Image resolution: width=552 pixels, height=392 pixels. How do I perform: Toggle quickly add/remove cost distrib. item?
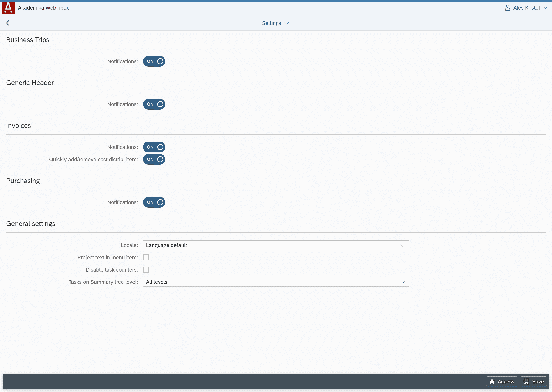point(154,159)
